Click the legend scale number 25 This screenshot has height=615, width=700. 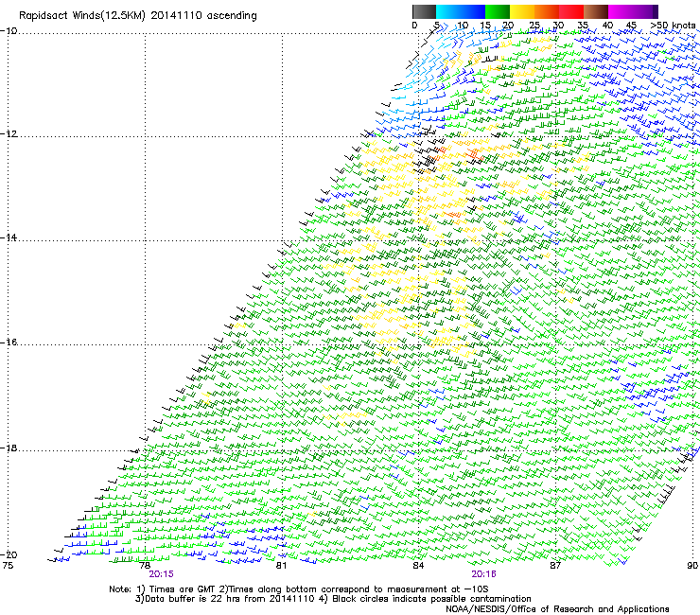[534, 26]
